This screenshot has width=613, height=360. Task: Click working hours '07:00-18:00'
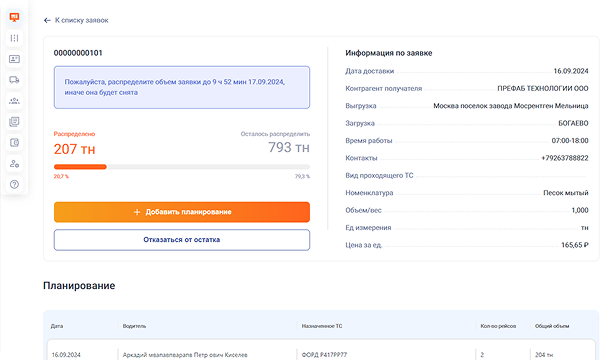pyautogui.click(x=570, y=141)
